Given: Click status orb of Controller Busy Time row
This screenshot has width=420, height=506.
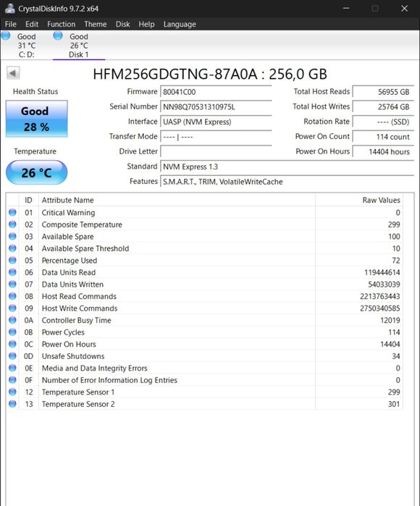Looking at the screenshot, I should pos(12,320).
